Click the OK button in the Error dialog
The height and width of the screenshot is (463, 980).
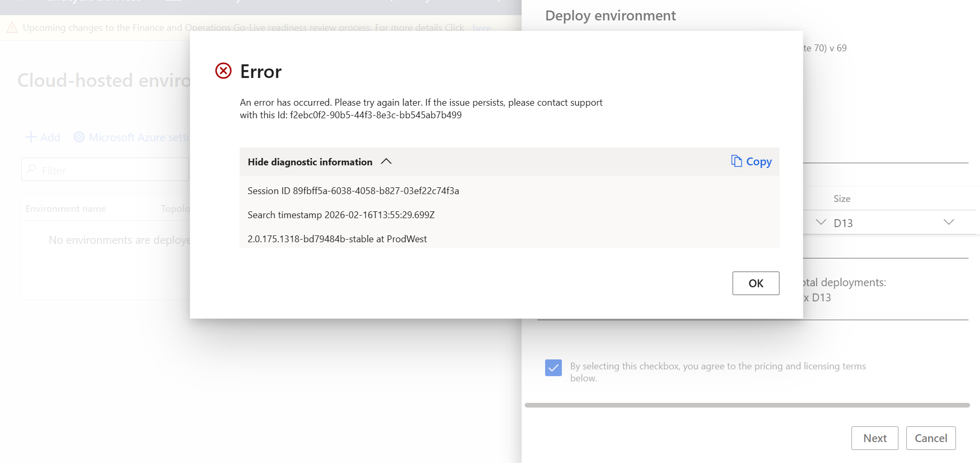(x=755, y=283)
